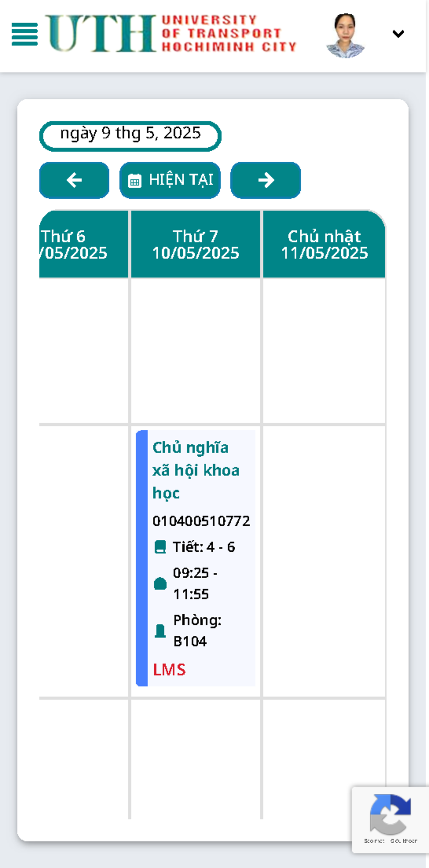Click the book icon beside Tiết 4-6
Image resolution: width=429 pixels, height=868 pixels.
pyautogui.click(x=160, y=547)
